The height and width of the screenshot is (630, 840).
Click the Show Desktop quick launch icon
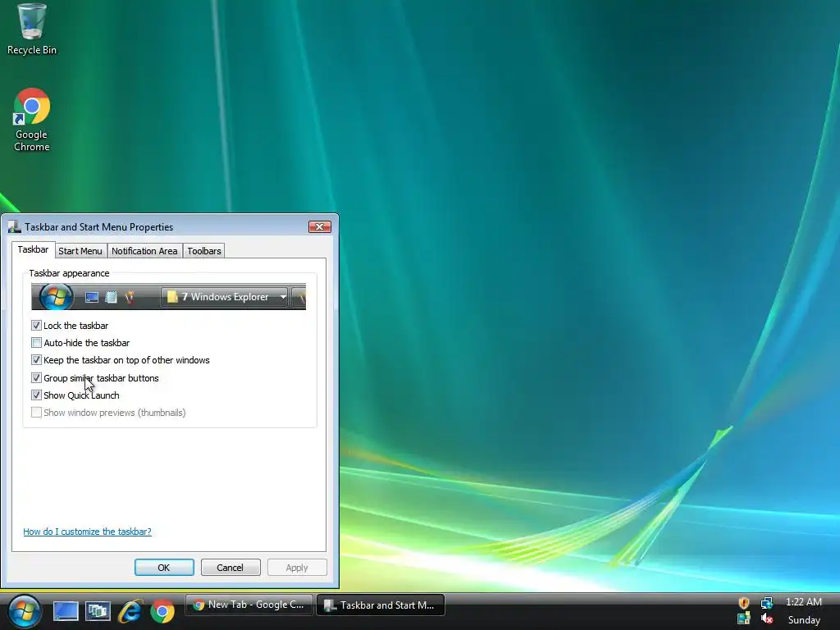(x=66, y=611)
